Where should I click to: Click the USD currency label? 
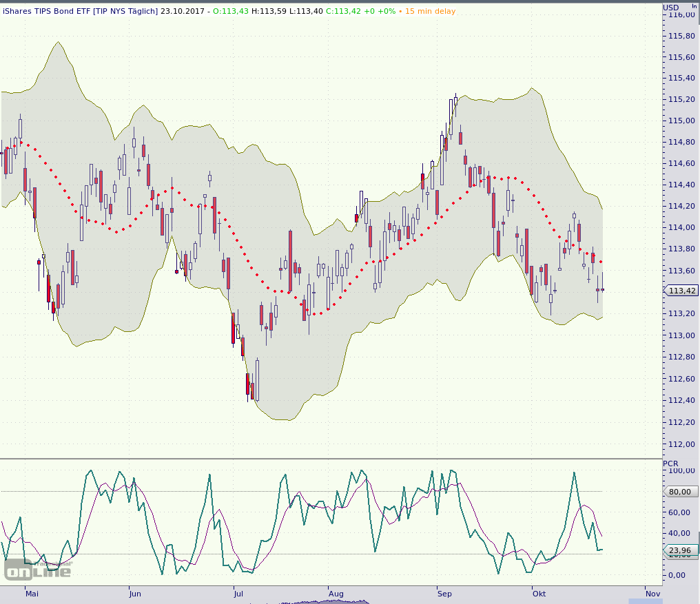tap(670, 8)
